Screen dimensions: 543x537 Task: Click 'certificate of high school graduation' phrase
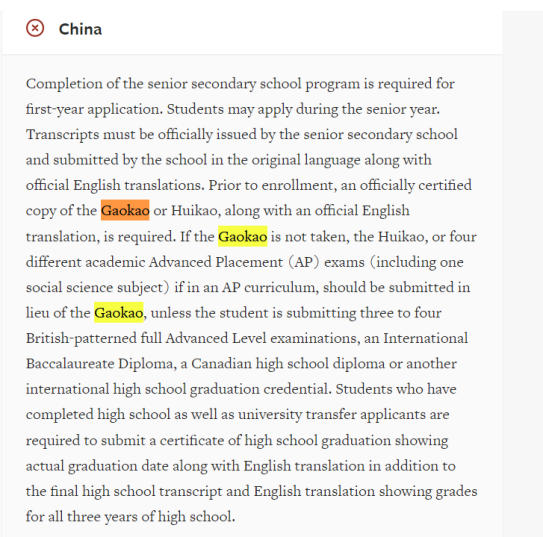click(x=275, y=440)
